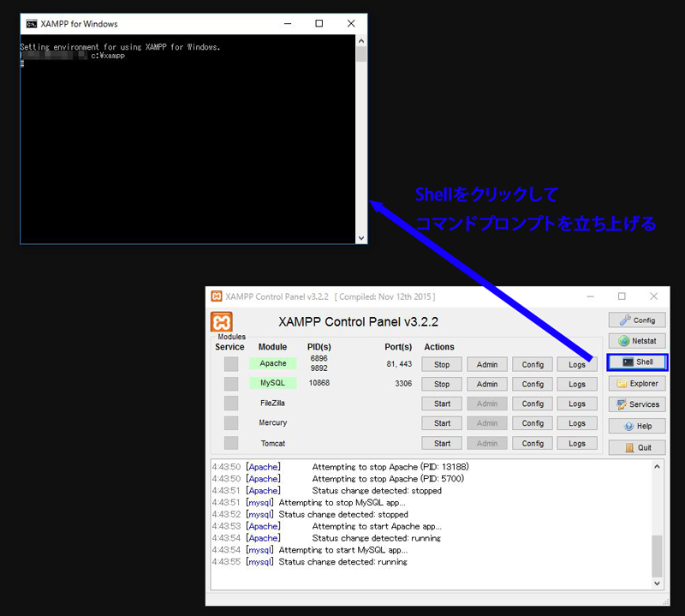Minimize the XAMPP for Windows shell window
The width and height of the screenshot is (685, 616).
(288, 24)
